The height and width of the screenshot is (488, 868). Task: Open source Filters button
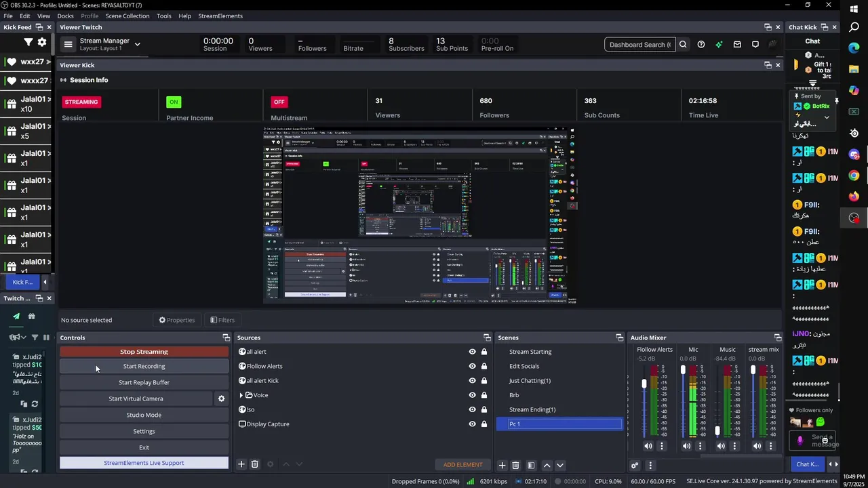tap(222, 320)
